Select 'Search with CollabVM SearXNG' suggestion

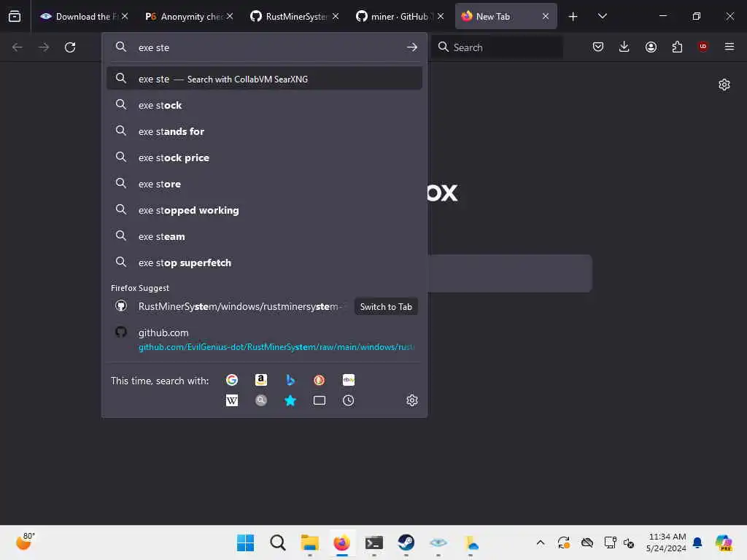click(x=264, y=79)
